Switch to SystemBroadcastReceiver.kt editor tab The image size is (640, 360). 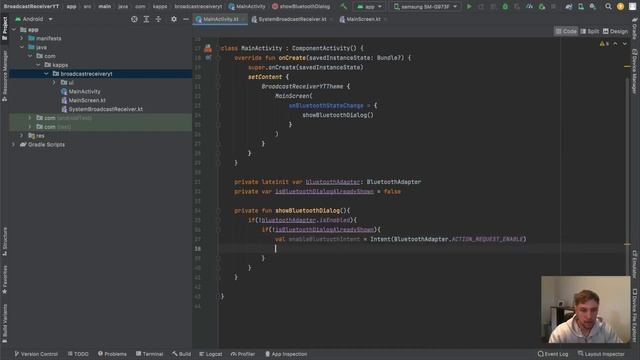coord(292,19)
